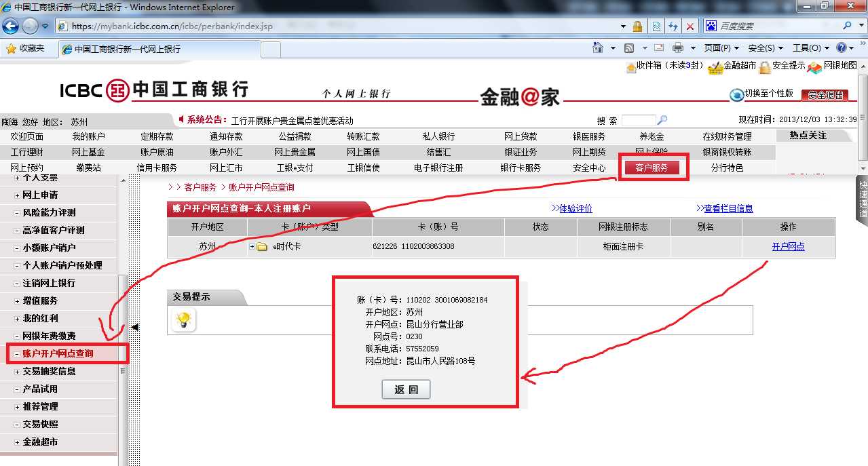Expand 我的红利 sidebar item
The image size is (868, 466).
17,319
